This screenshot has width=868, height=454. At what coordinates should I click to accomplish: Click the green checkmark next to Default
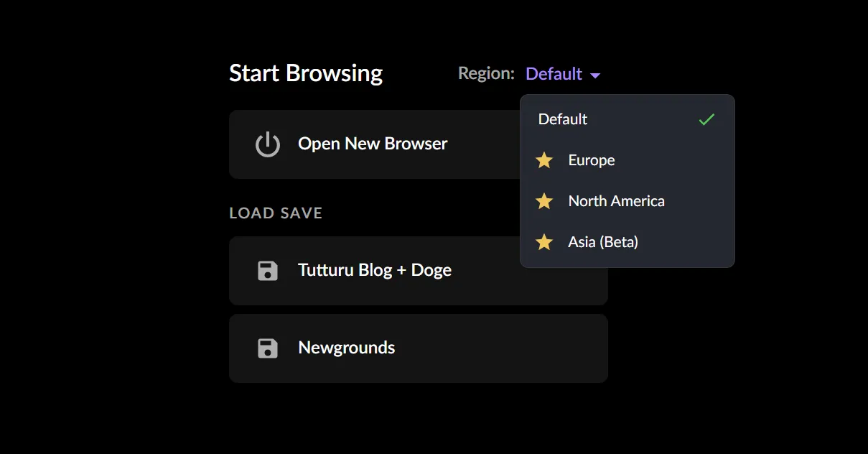[x=706, y=119]
